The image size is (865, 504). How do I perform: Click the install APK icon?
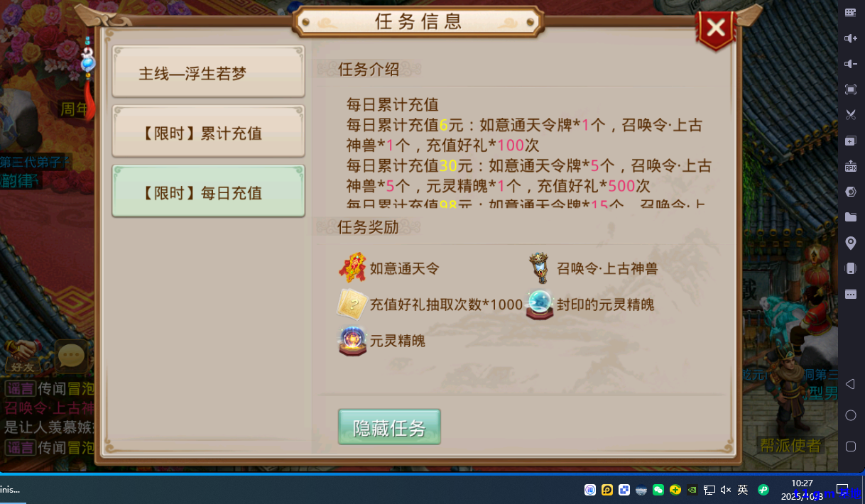click(x=850, y=166)
